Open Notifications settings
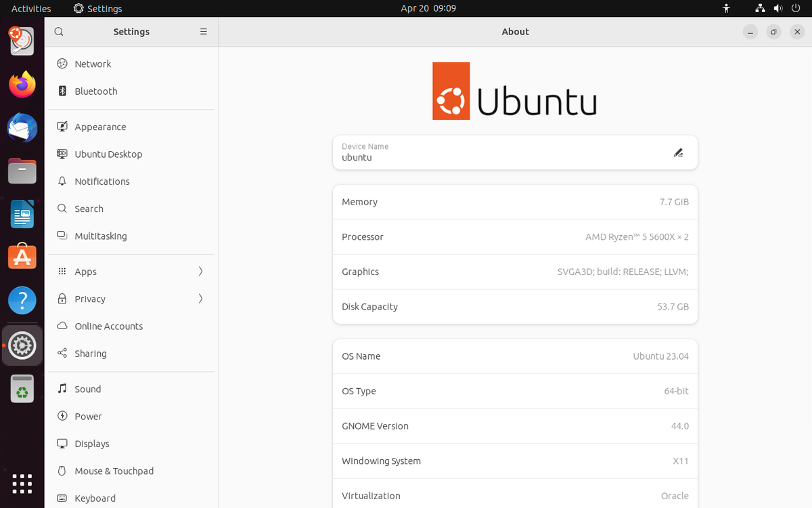The width and height of the screenshot is (812, 508). click(x=101, y=181)
